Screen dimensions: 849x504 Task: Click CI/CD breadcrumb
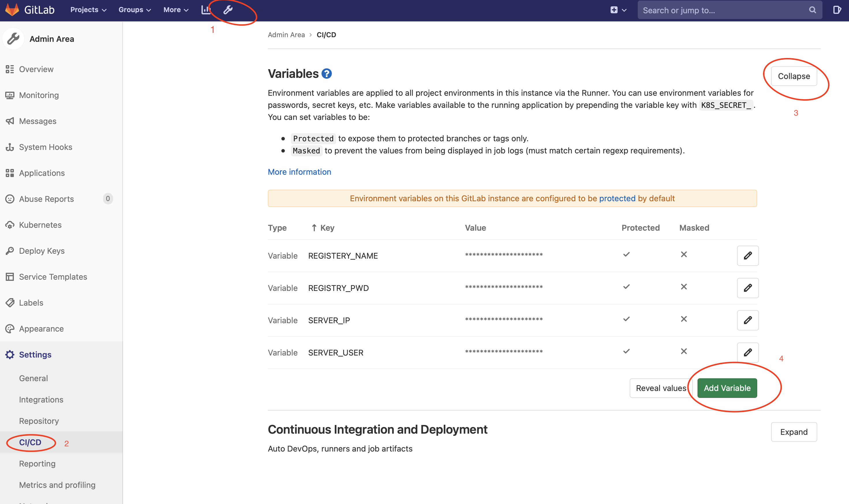[326, 35]
